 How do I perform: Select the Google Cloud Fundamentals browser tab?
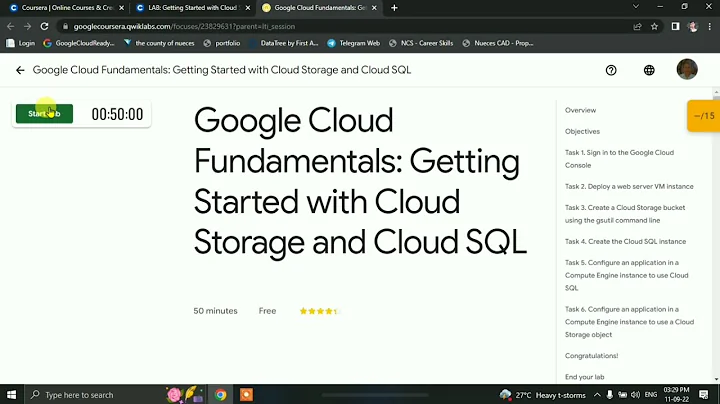point(319,8)
